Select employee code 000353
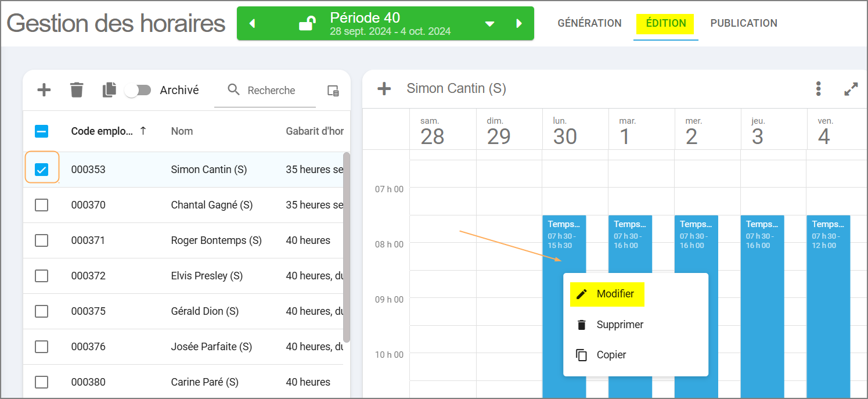Screen dimensions: 868x399 click(88, 170)
